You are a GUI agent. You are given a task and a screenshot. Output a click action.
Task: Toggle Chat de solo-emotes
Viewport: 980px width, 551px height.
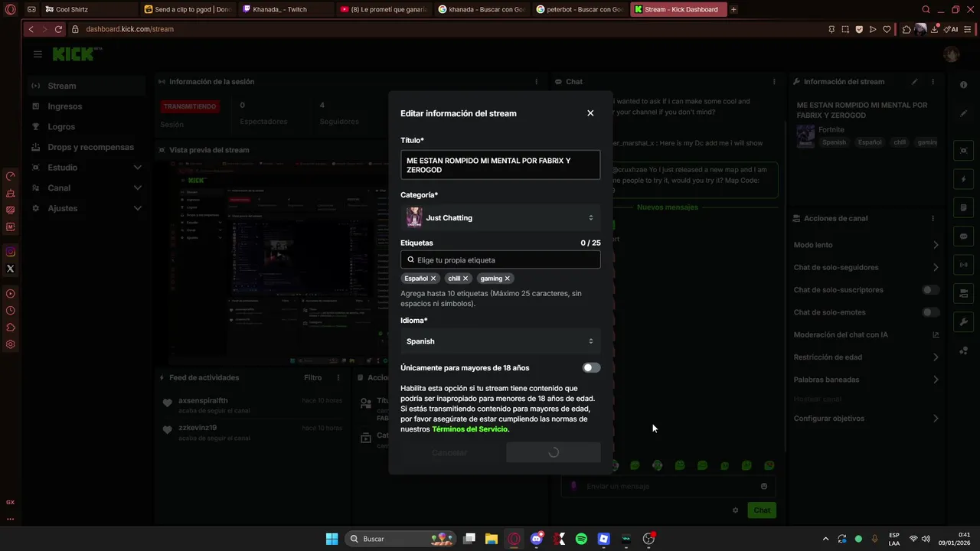coord(930,312)
